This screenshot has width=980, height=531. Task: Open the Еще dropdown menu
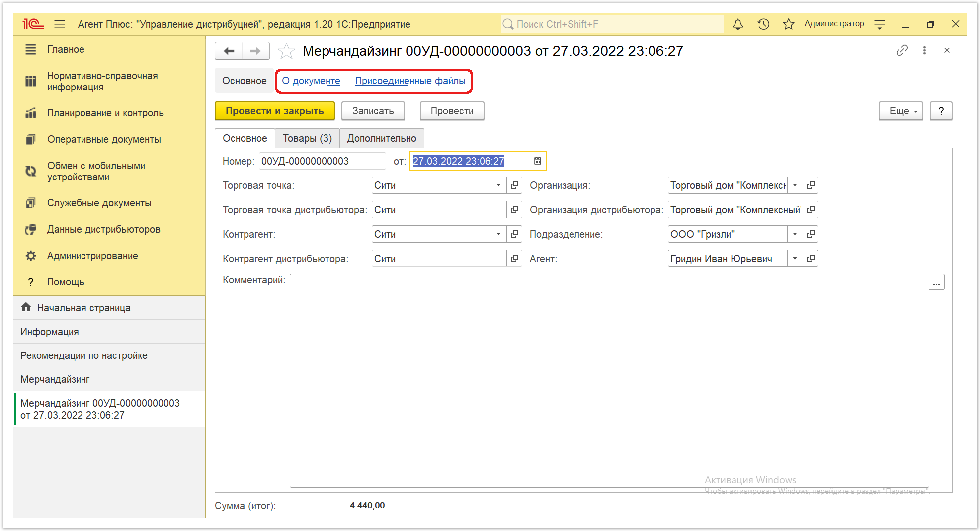pos(900,111)
